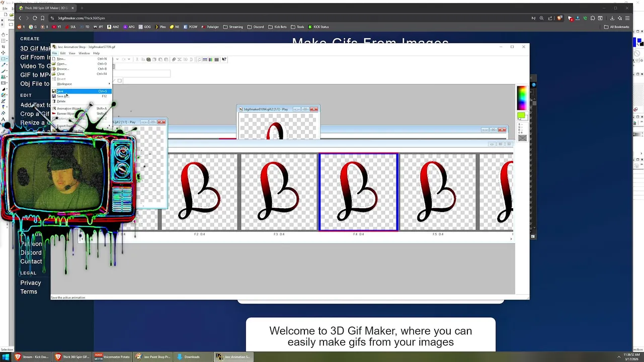Open the browser extensions puzzle icon
Viewport: 644px width, 362px height.
pos(593,18)
